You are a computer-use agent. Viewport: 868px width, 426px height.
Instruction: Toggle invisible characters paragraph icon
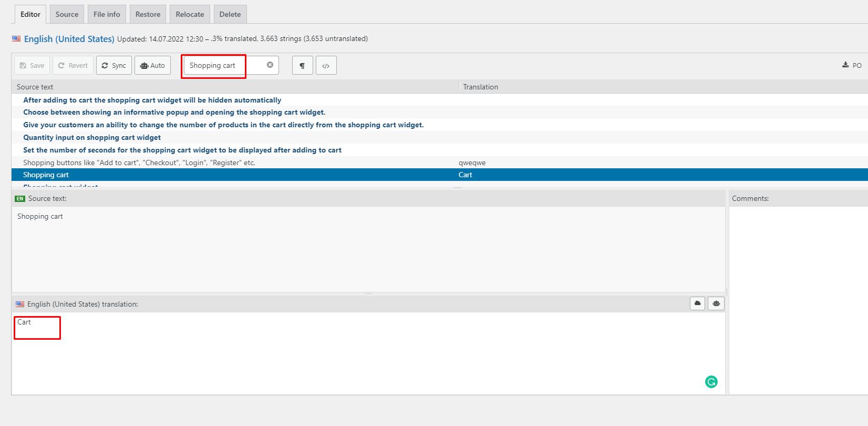tap(303, 66)
